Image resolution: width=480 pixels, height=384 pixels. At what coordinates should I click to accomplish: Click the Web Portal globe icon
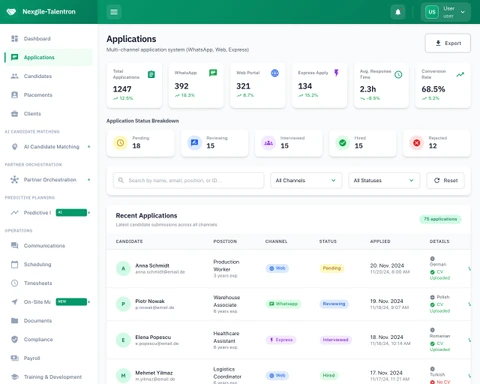[x=275, y=73]
